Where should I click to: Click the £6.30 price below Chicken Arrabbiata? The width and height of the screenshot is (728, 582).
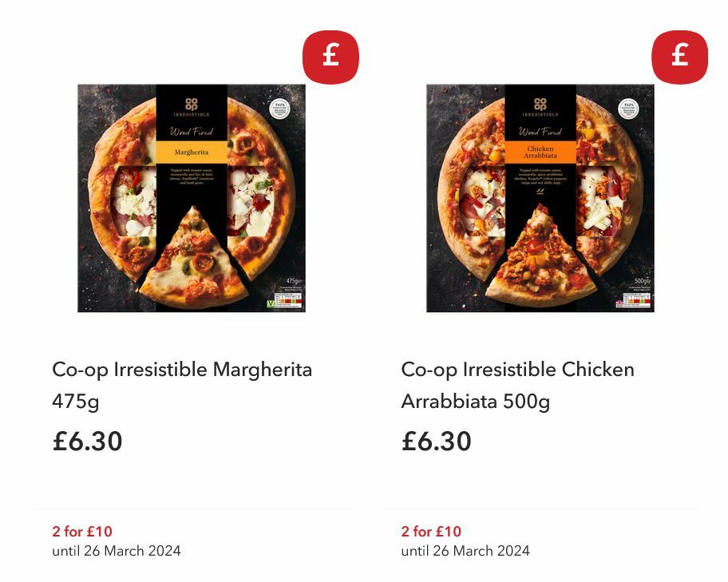pyautogui.click(x=435, y=441)
